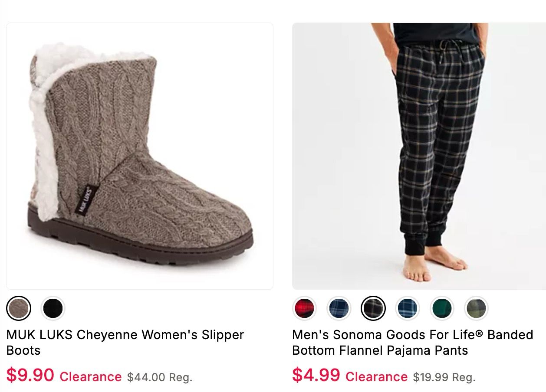
Task: Select the black color option for slipper boots
Action: pos(52,309)
